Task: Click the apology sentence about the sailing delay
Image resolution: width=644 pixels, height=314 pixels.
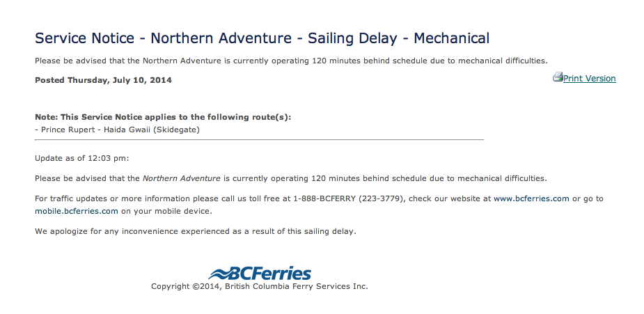Action: click(x=196, y=232)
